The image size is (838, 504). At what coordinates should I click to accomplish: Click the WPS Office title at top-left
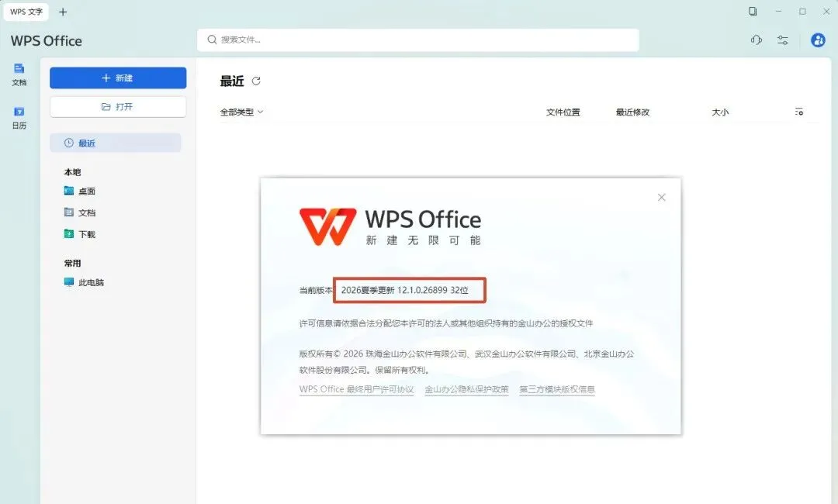coord(47,41)
